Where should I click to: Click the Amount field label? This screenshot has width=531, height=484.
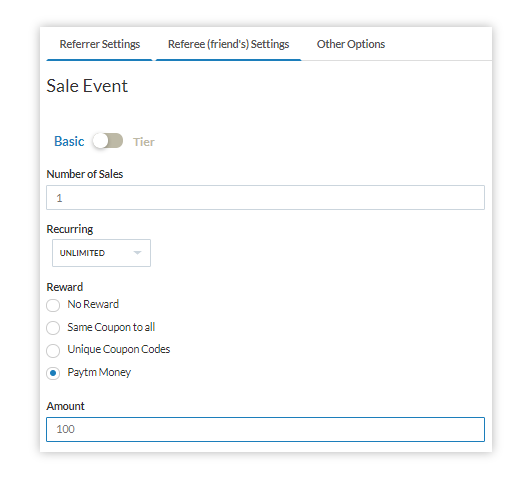[x=65, y=406]
